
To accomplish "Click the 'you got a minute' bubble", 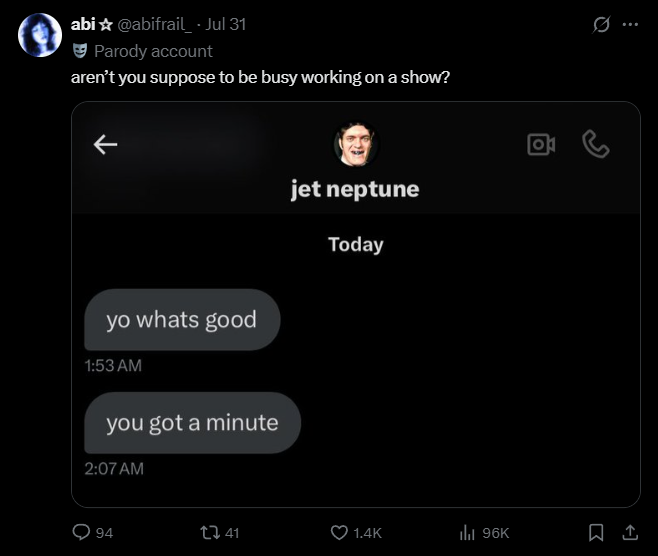I will click(x=192, y=423).
